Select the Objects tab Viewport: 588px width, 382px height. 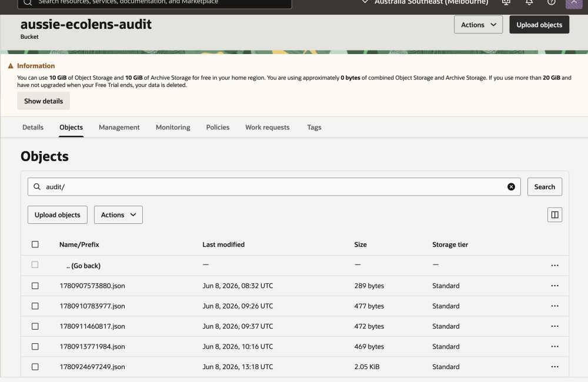tap(71, 127)
